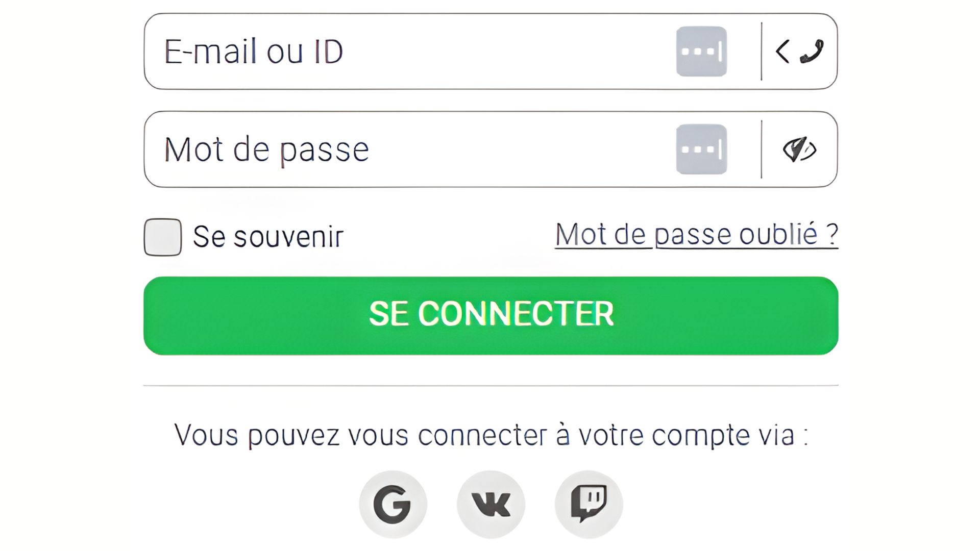Select the phone receiver login icon
980x551 pixels.
tap(813, 49)
